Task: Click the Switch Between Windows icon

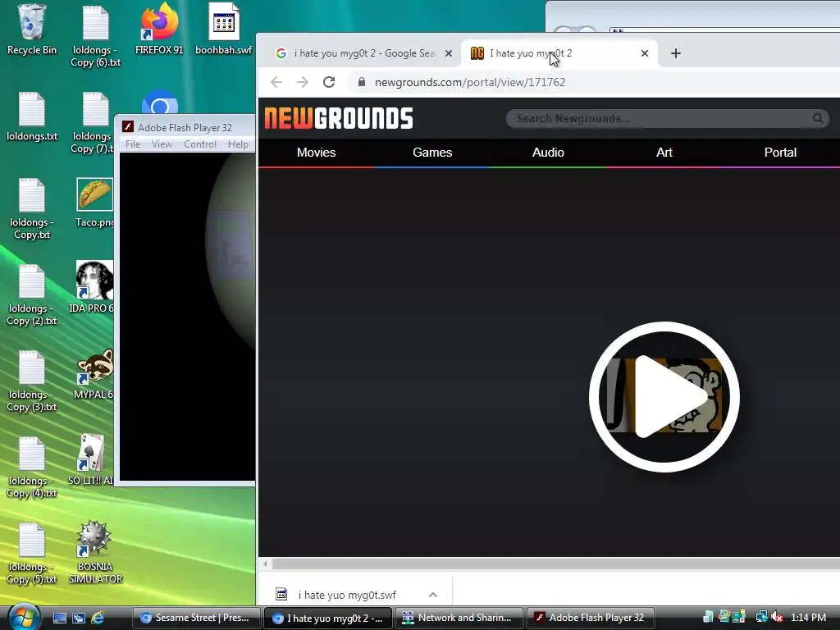Action: [x=78, y=618]
